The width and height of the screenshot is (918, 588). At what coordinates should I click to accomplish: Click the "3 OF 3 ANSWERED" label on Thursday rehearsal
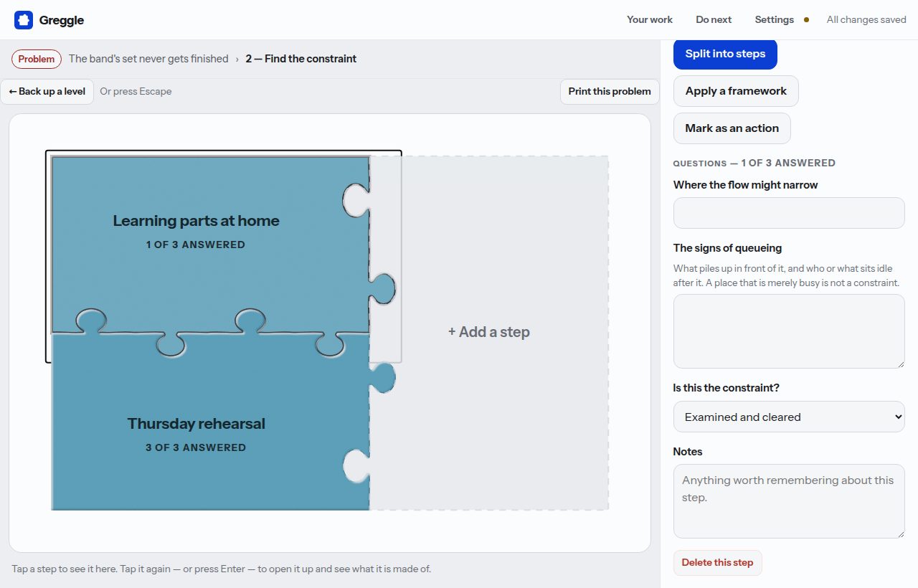[x=196, y=447]
